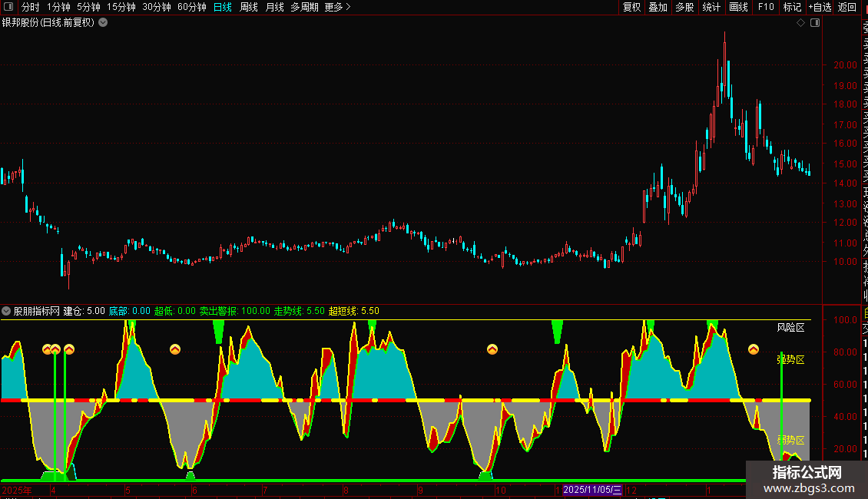Click the 20.00 price axis label

click(x=845, y=64)
